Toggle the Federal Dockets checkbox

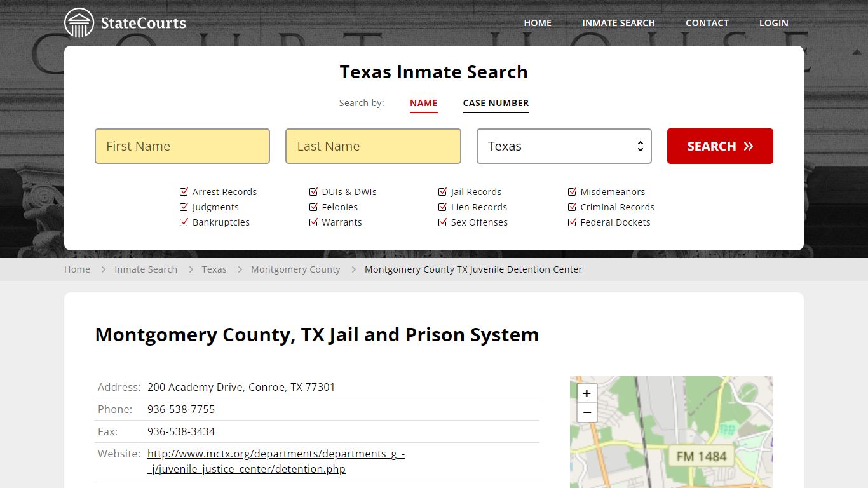coord(572,222)
